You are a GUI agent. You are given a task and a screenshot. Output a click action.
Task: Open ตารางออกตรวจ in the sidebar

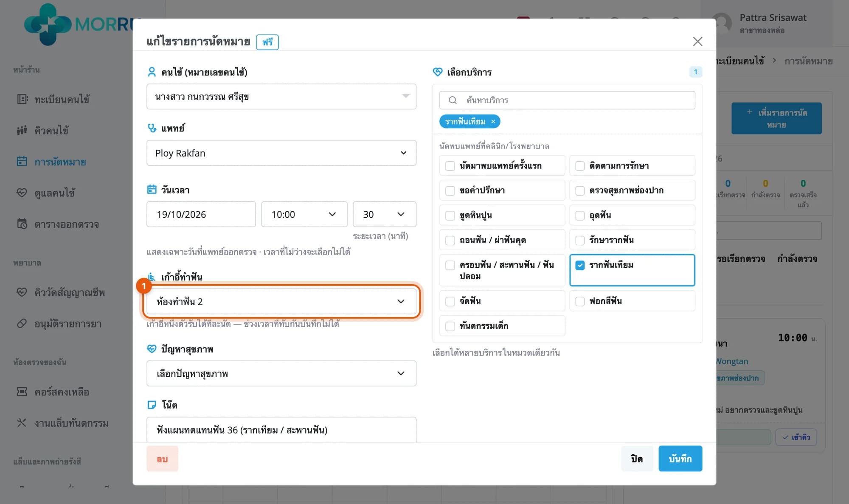point(67,224)
